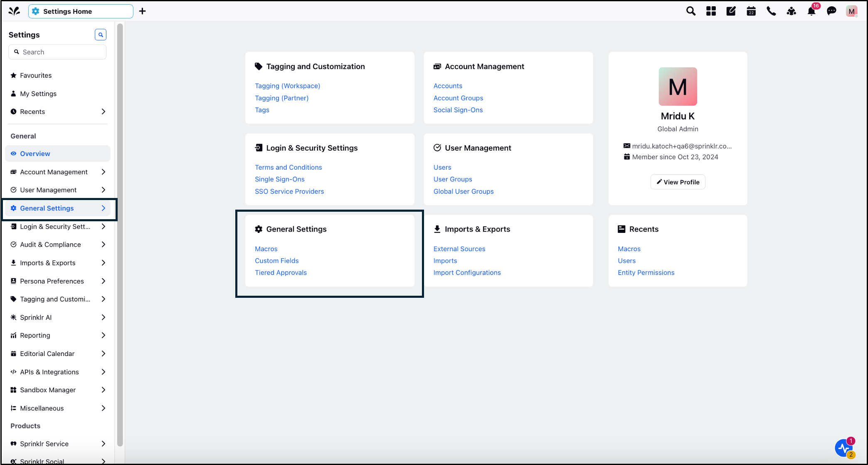Open the Accounts link
Screen dimensions: 868x465
(x=448, y=86)
